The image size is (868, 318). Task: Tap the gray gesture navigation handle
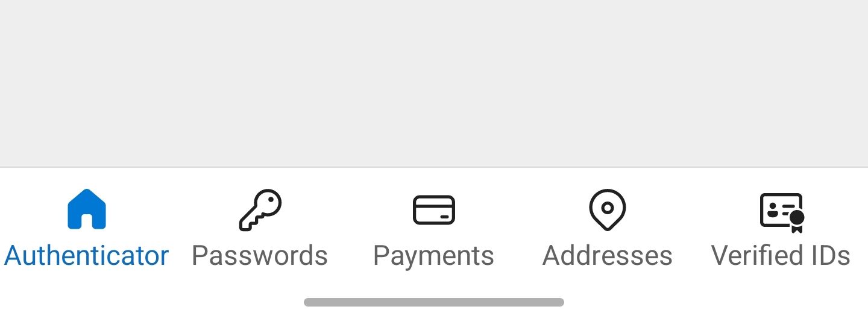434,302
